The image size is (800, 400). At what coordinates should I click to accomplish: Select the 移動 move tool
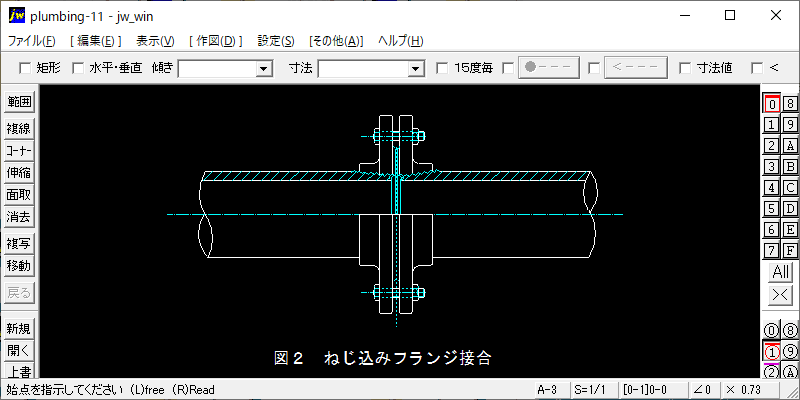click(19, 266)
